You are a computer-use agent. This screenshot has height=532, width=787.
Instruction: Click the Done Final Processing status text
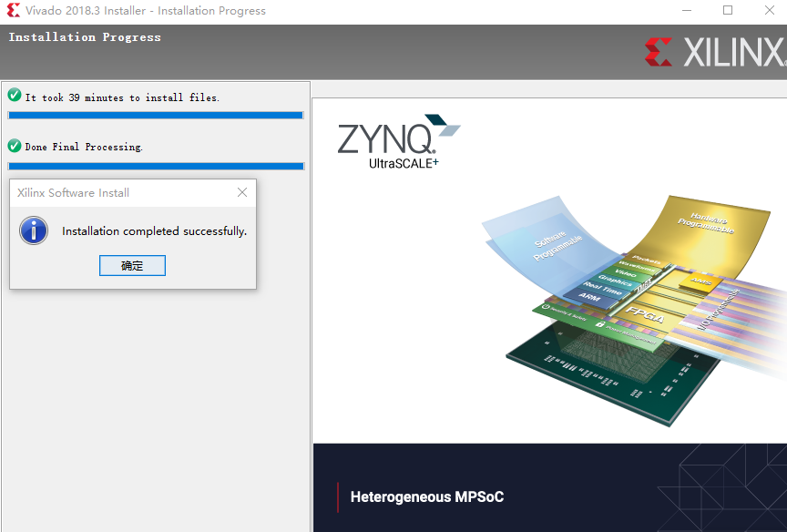point(84,147)
